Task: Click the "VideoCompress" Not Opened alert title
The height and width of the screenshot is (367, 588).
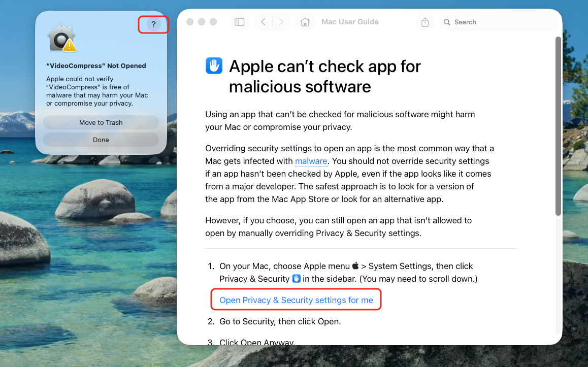Action: (x=96, y=66)
